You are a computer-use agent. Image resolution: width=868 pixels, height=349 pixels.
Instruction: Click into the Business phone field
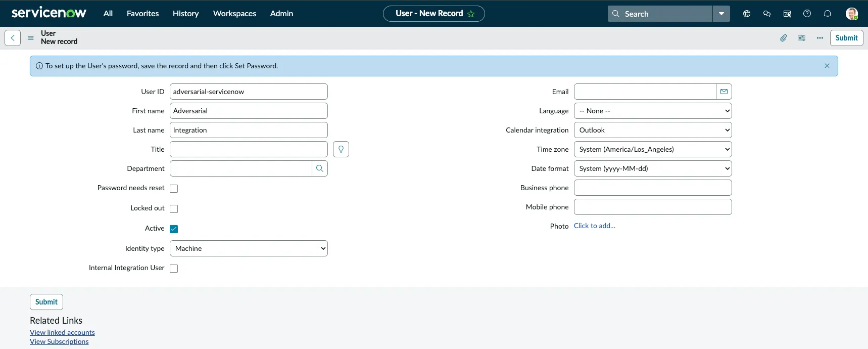pos(653,188)
